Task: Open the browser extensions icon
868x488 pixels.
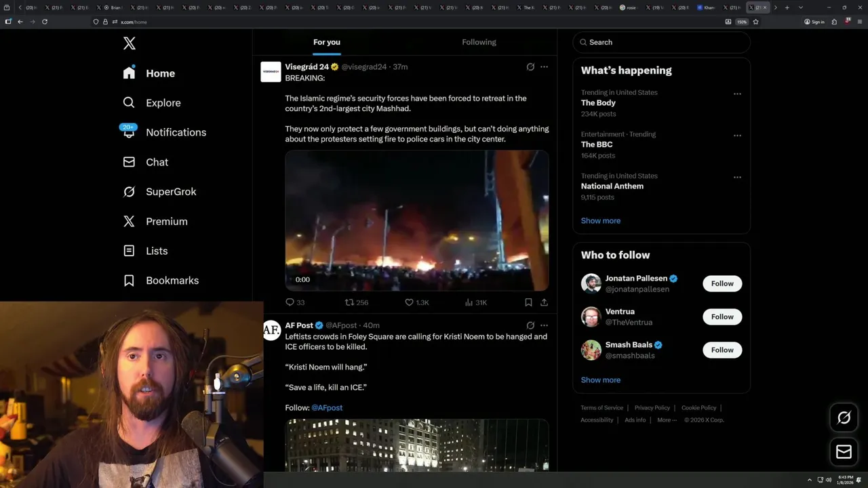Action: pyautogui.click(x=834, y=22)
